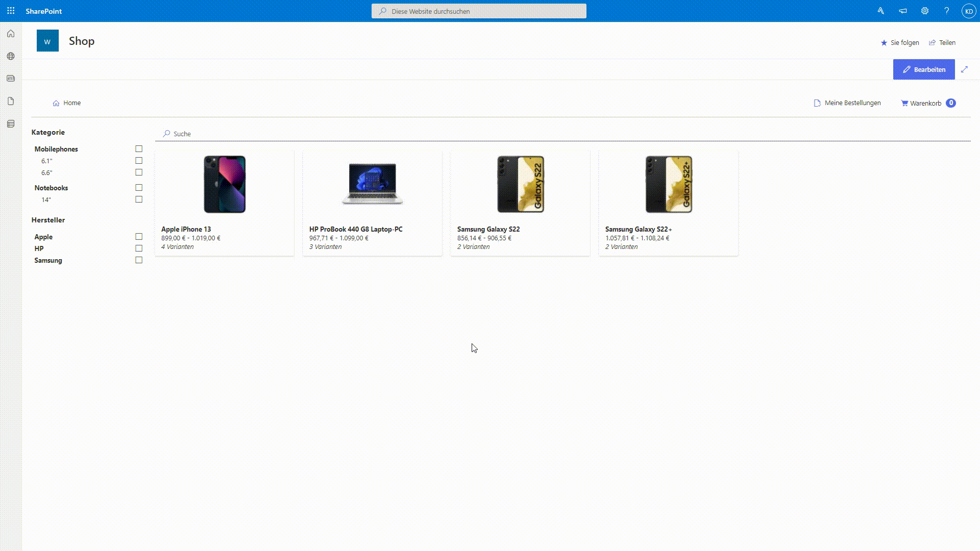Screen dimensions: 980x551
Task: Tick the 6.6" size checkbox
Action: tap(139, 172)
